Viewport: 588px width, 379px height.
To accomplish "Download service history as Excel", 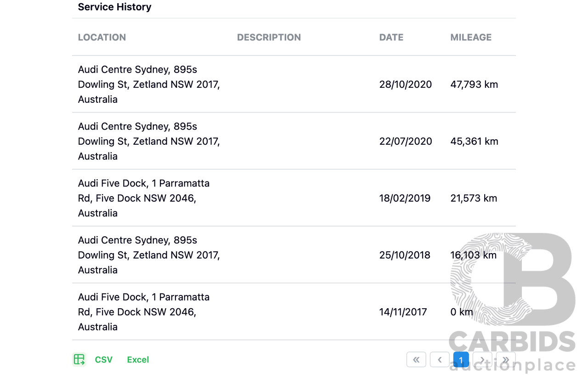I will (138, 360).
